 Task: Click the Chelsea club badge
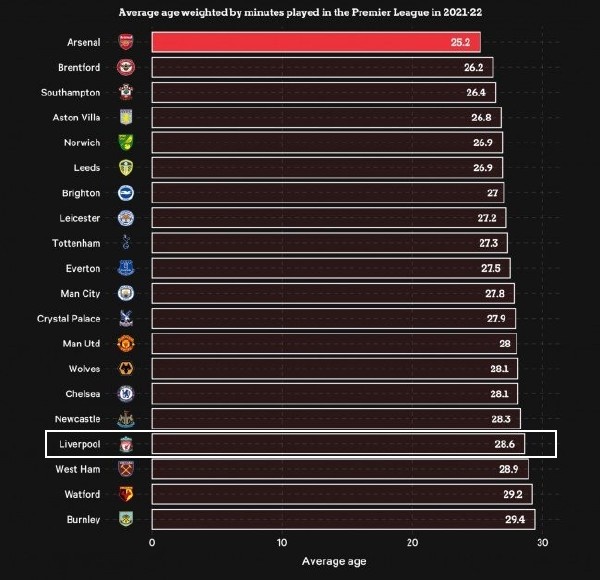point(126,394)
